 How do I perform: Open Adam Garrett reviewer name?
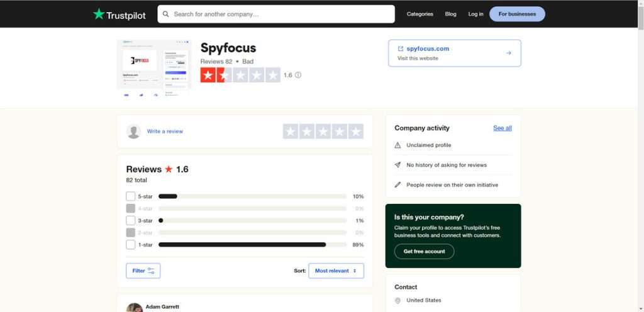coord(162,307)
